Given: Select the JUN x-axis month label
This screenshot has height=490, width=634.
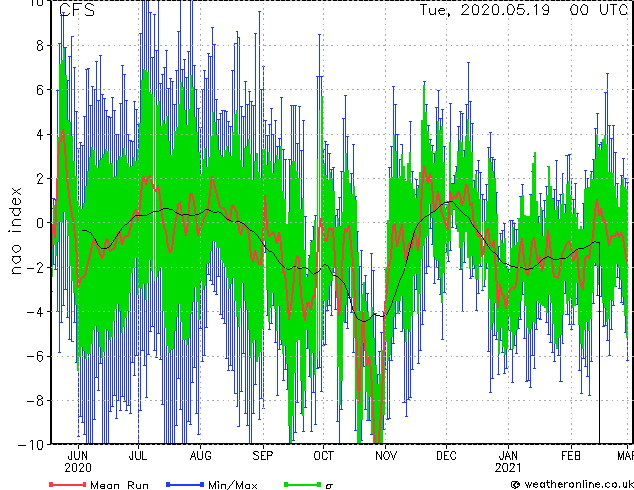Looking at the screenshot, I should point(78,456).
